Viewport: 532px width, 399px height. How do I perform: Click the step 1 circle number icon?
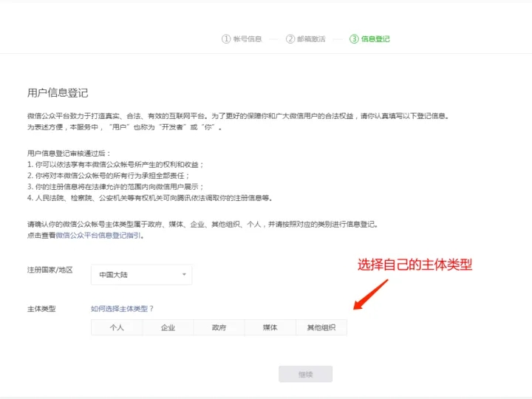[x=226, y=39]
